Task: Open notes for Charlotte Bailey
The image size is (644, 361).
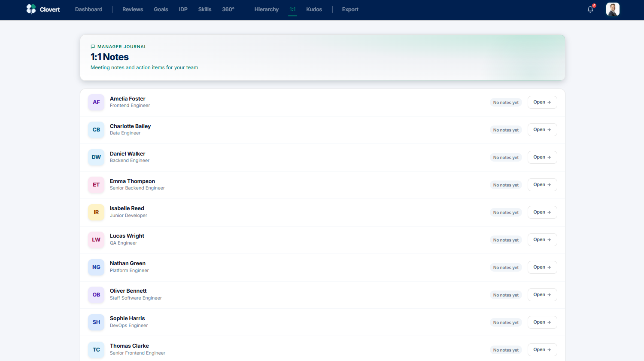Action: [x=542, y=130]
